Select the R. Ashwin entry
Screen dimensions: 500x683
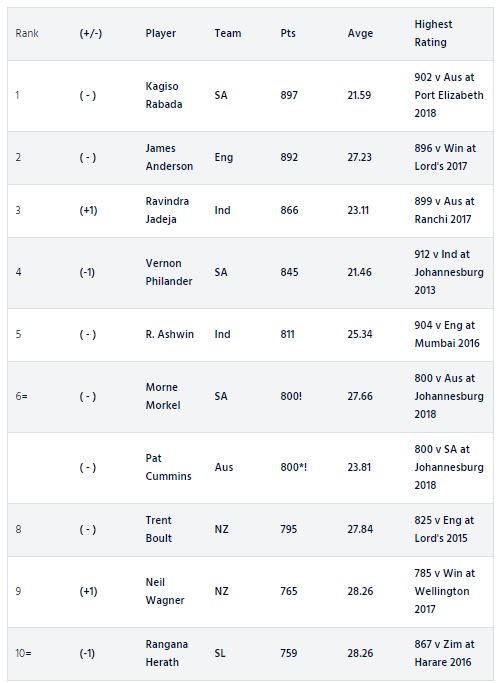170,334
